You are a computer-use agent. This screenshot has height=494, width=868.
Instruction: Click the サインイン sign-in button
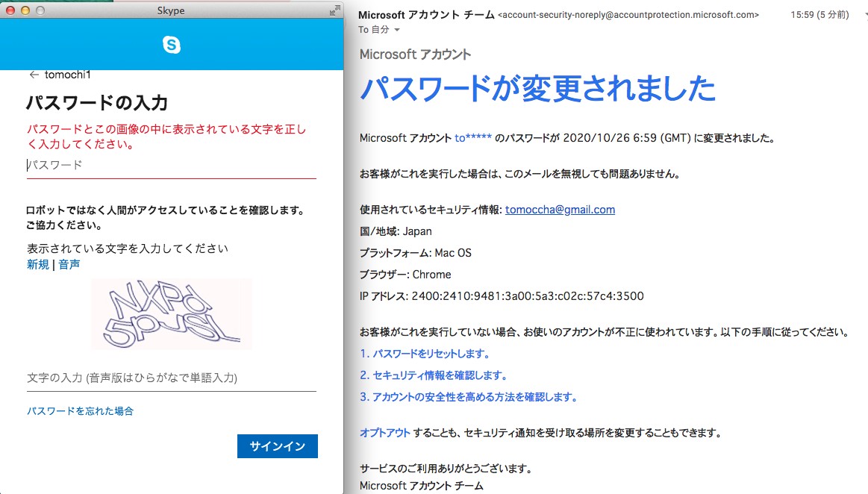(278, 446)
